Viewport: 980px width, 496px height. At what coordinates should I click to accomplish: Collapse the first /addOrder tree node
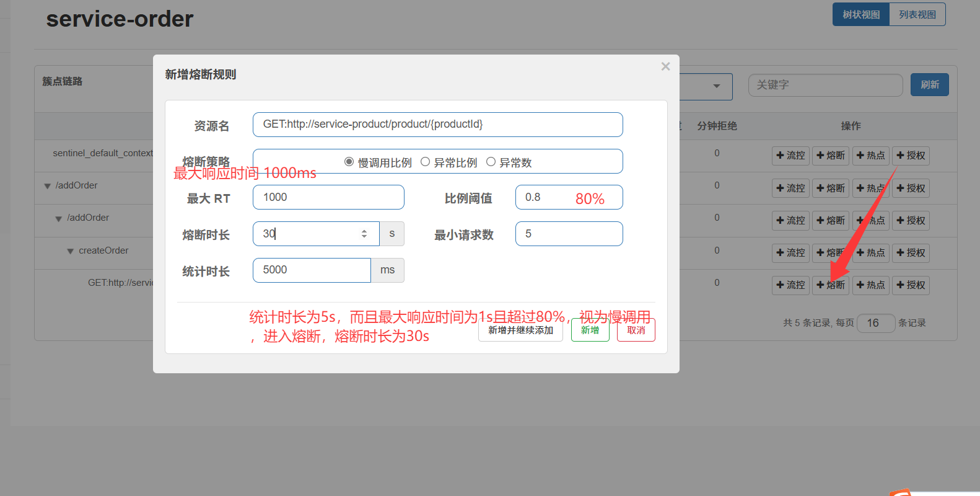[x=48, y=186]
